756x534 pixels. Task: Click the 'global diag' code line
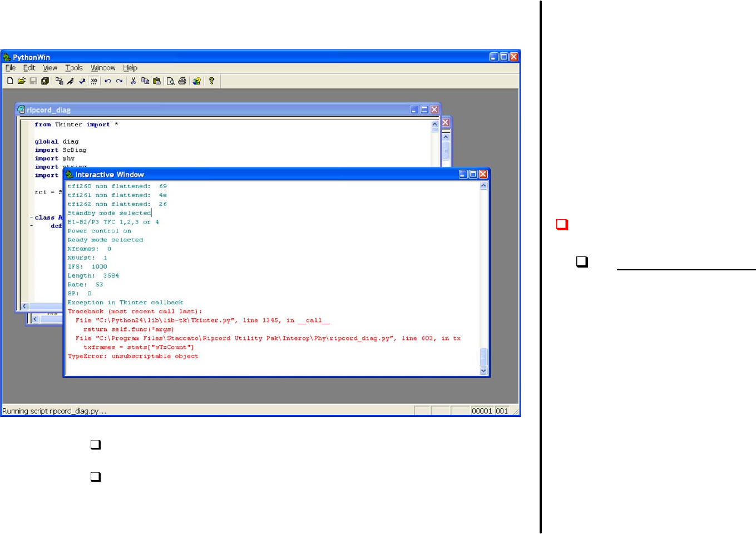(x=57, y=142)
